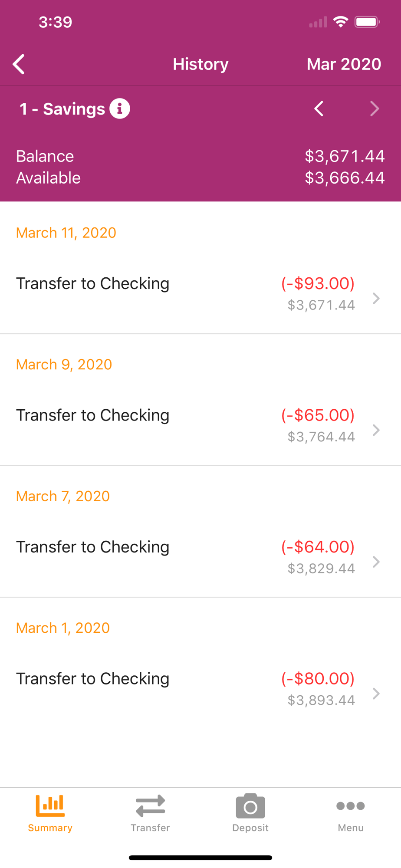Expand the -$65.00 transfer details chevron
The width and height of the screenshot is (401, 868).
(x=376, y=430)
